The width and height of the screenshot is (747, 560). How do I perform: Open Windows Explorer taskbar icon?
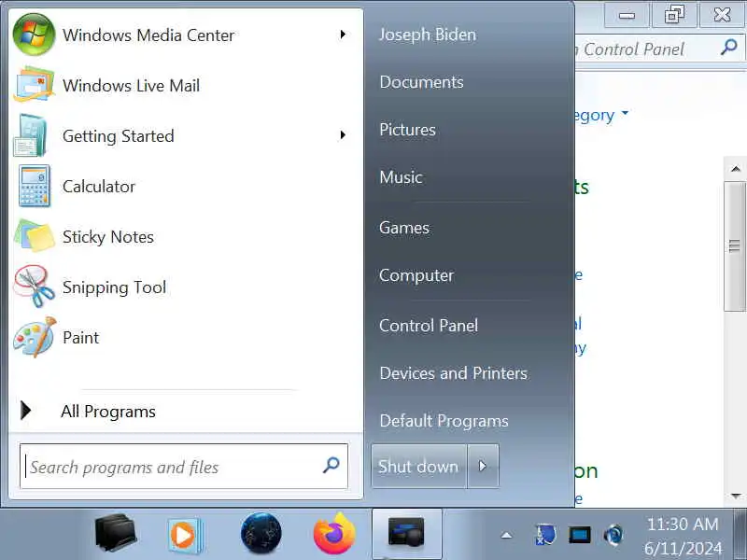pyautogui.click(x=116, y=532)
